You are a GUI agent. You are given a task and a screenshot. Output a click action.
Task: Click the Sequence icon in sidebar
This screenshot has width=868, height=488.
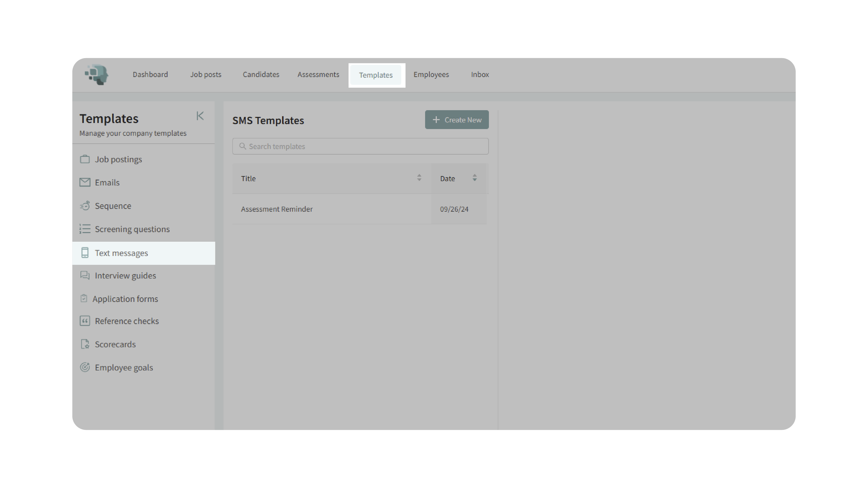point(85,205)
